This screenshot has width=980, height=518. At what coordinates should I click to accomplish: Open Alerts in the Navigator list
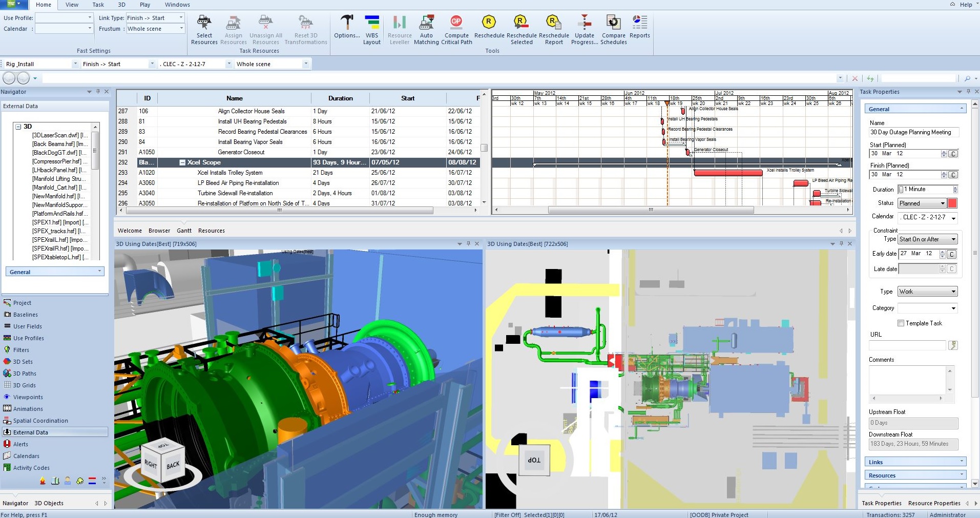click(x=20, y=444)
